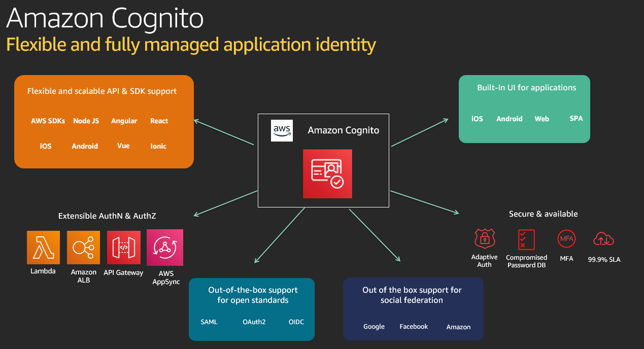This screenshot has width=644, height=349.
Task: Select 'iOS' in the green Built-In UI box
Action: coord(477,119)
